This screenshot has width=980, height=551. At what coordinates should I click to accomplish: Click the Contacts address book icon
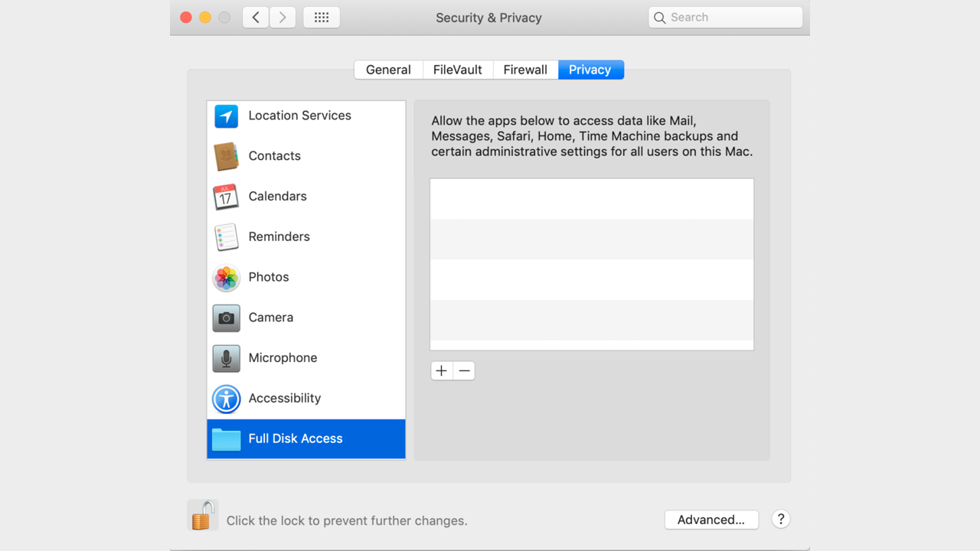[x=226, y=156]
